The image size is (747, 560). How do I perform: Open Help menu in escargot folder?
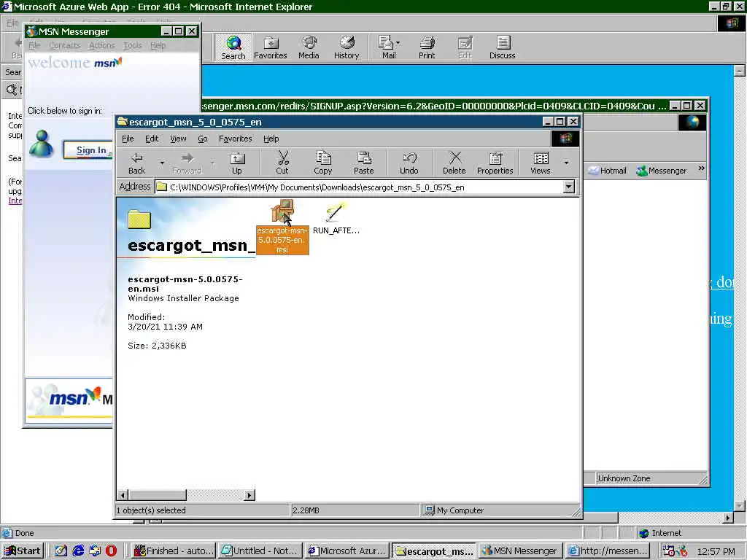[271, 139]
